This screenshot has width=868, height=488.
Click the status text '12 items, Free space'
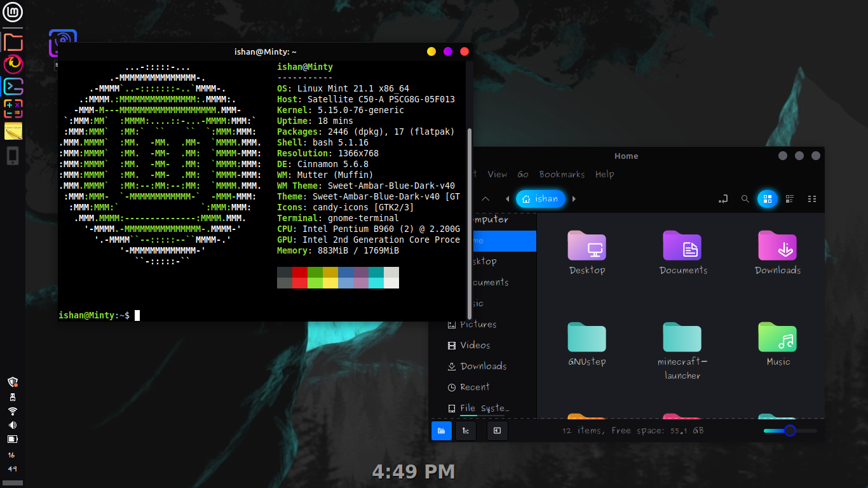pyautogui.click(x=633, y=431)
